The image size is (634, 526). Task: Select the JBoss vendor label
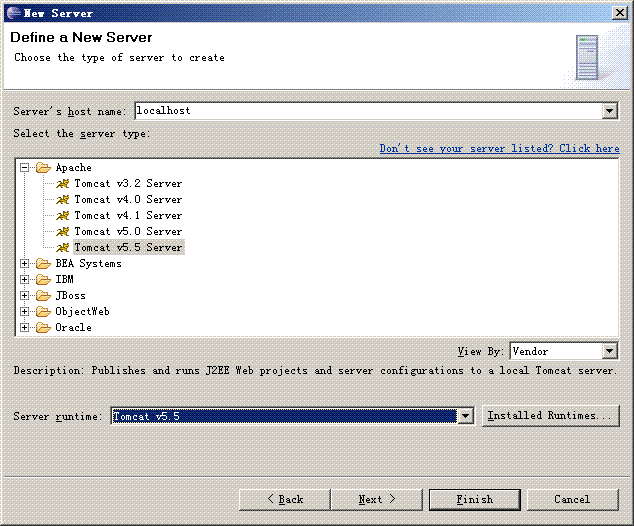click(x=70, y=296)
